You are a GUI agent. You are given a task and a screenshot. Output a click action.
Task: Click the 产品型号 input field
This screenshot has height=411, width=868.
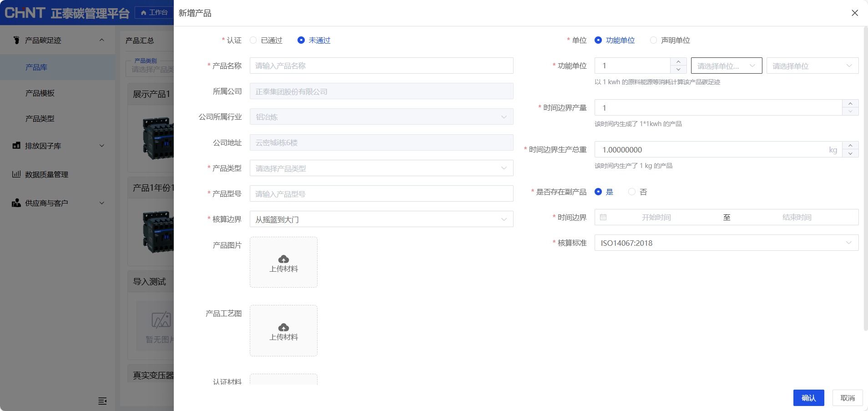coord(381,193)
